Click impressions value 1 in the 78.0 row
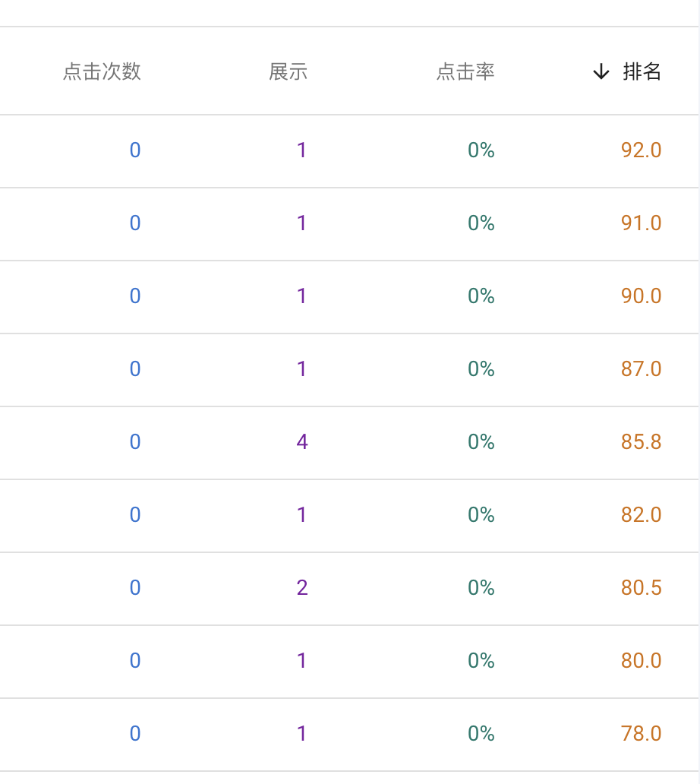 click(x=301, y=734)
